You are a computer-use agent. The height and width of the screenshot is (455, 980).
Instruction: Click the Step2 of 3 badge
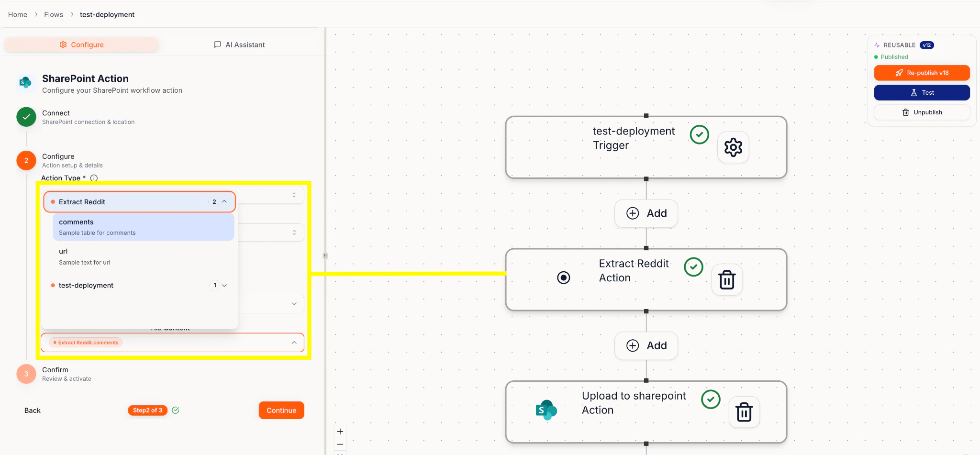[x=147, y=411]
